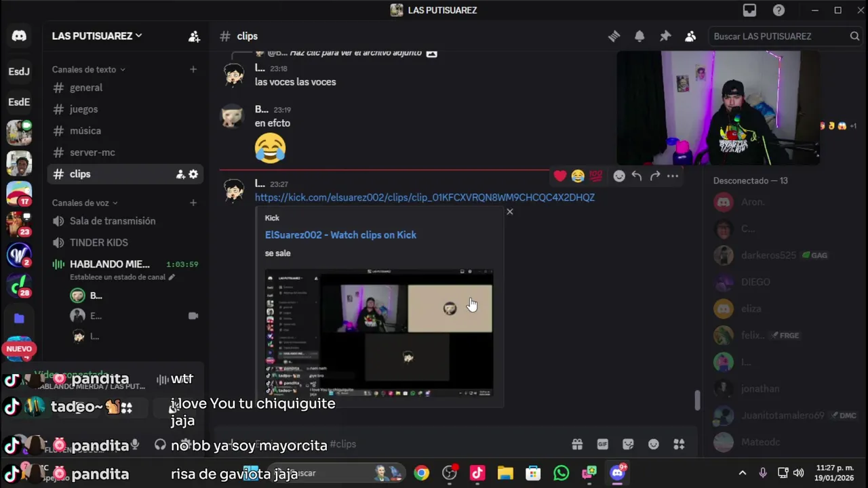React with red heart on message
This screenshot has height=488, width=868.
(x=559, y=176)
